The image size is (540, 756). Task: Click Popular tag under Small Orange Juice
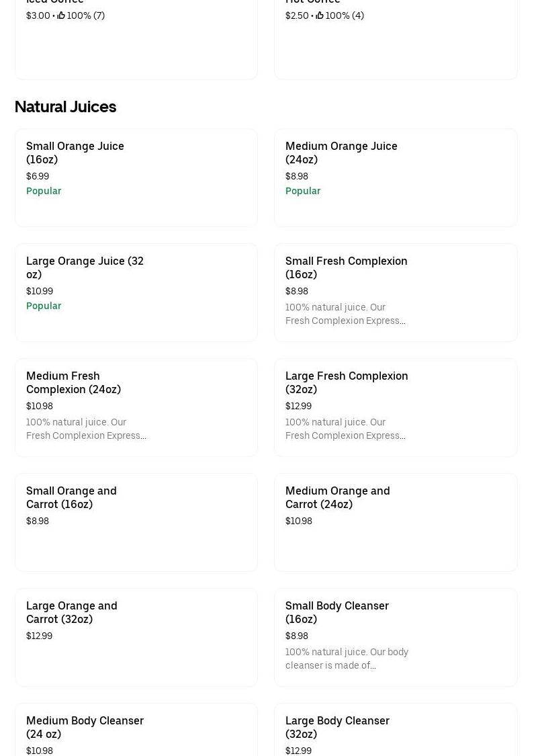click(44, 191)
